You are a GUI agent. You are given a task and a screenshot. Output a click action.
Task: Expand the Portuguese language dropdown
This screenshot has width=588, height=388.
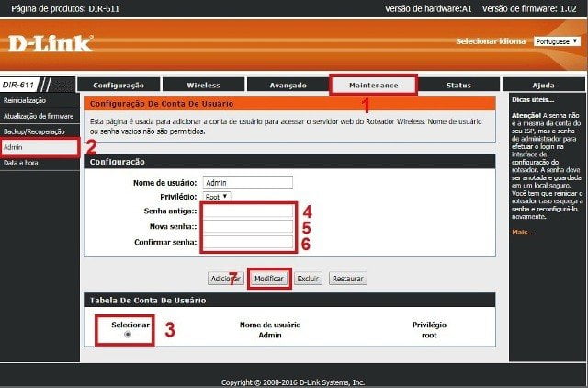[x=555, y=41]
